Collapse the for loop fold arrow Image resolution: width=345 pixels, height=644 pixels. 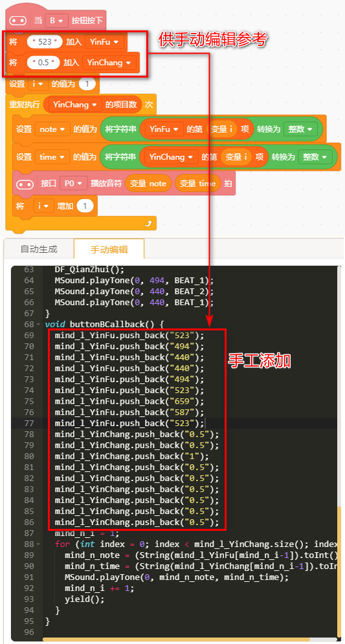[38, 544]
